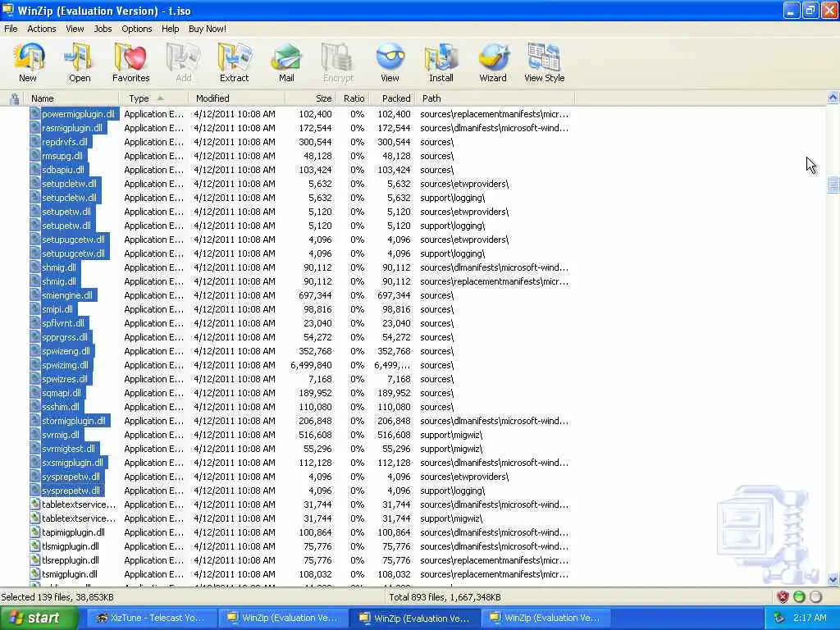Image resolution: width=840 pixels, height=630 pixels.
Task: Select the rmsupg.dll file
Action: coord(62,155)
